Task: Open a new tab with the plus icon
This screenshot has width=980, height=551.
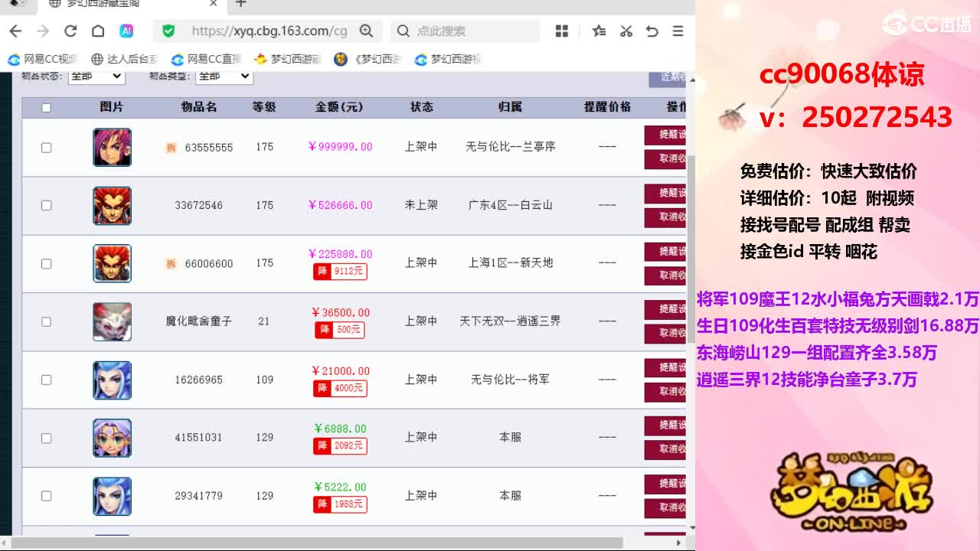Action: point(240,4)
